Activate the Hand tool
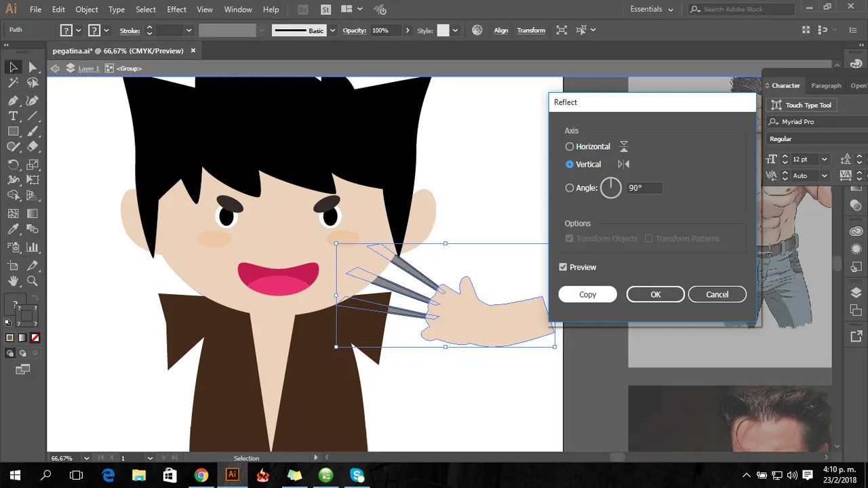Screen dimensions: 868x488 point(13,281)
